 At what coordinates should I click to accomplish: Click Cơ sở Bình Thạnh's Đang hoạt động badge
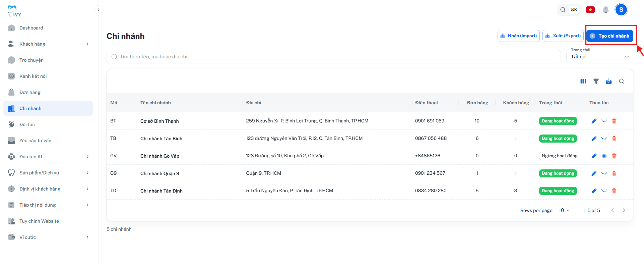coord(558,121)
